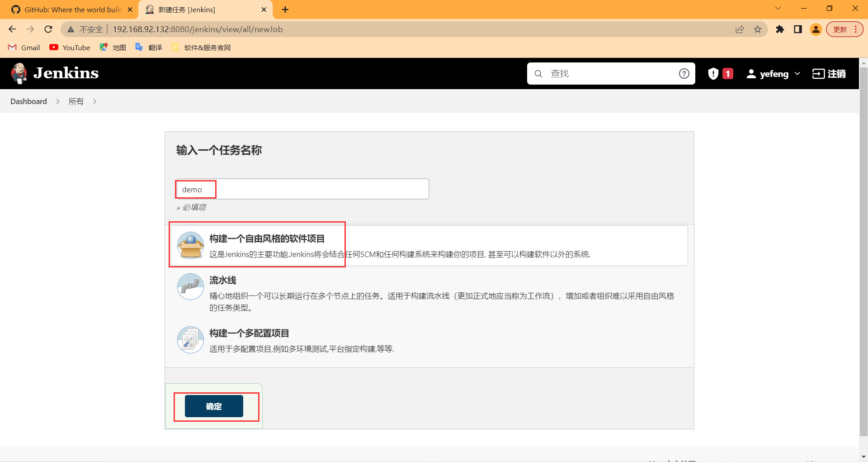This screenshot has width=868, height=462.
Task: Click the share page icon
Action: click(740, 29)
